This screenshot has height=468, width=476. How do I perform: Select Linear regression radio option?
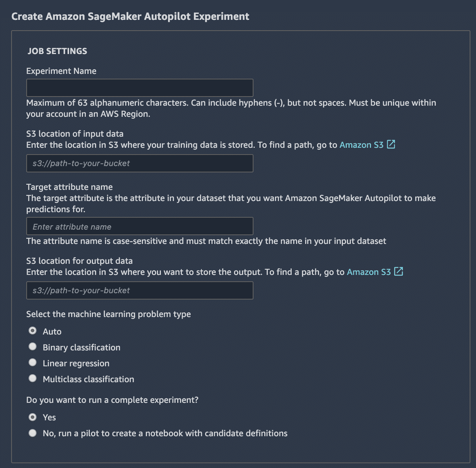(33, 363)
